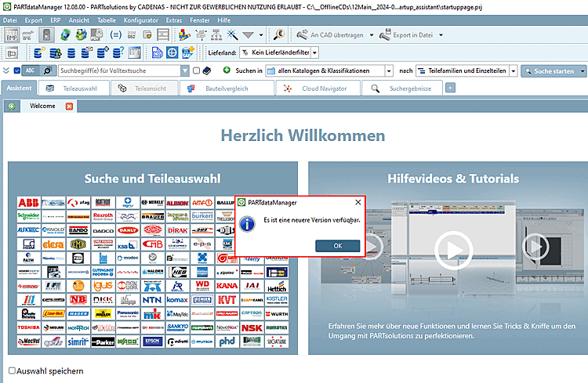Click the database with user icon

point(56,52)
